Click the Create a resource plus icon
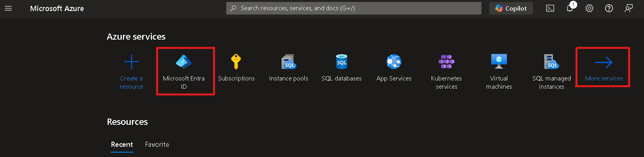The image size is (644, 157). (132, 62)
